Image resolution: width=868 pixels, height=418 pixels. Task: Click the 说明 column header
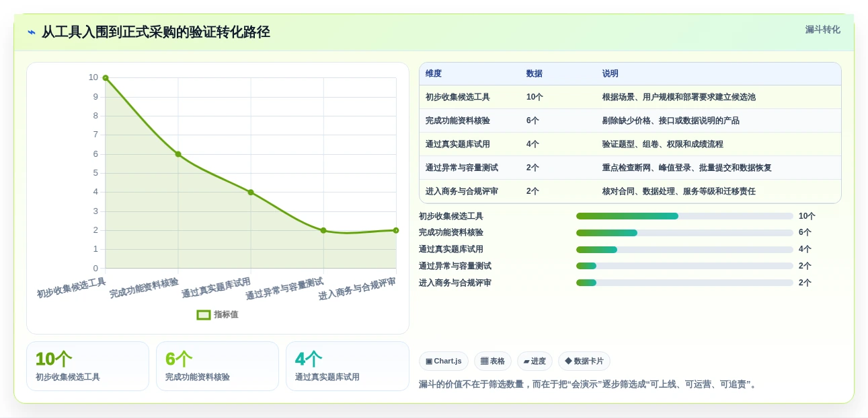(x=610, y=74)
